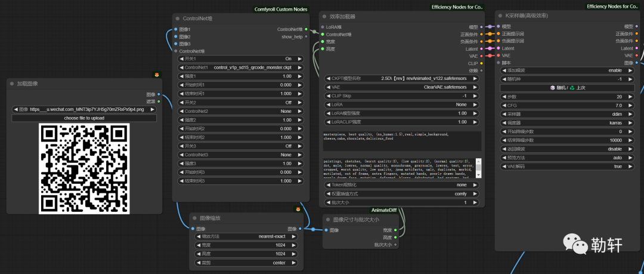Image resolution: width=644 pixels, height=274 pixels.
Task: Open CKPT模型名称 checkpoint dropdown
Action: click(402, 78)
